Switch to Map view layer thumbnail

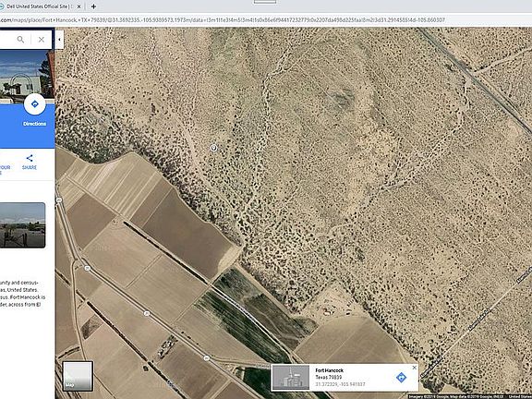coord(78,376)
